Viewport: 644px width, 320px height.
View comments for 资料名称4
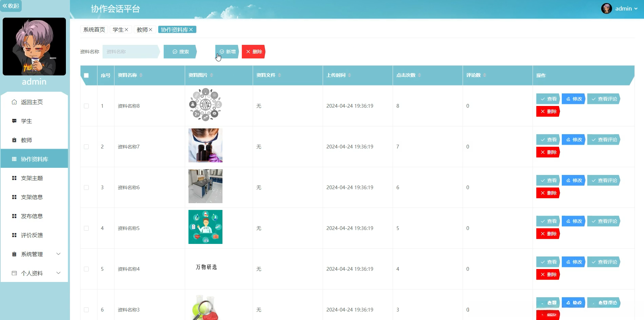pos(604,262)
